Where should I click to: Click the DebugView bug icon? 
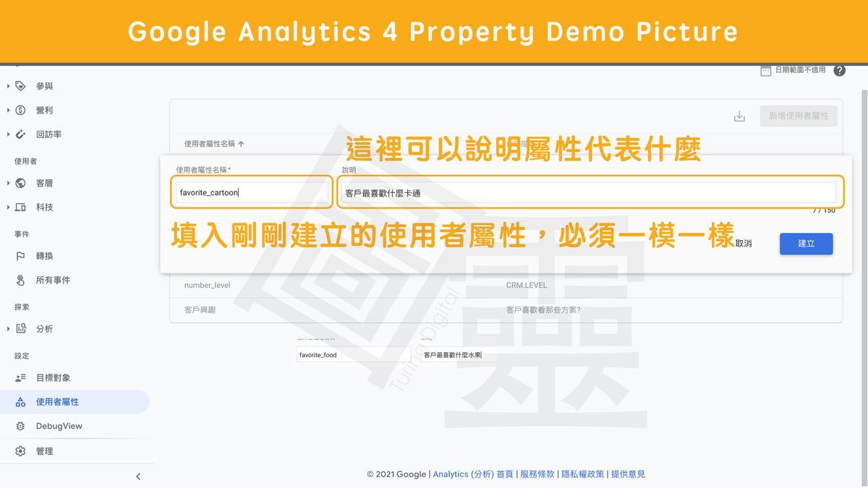coord(20,426)
